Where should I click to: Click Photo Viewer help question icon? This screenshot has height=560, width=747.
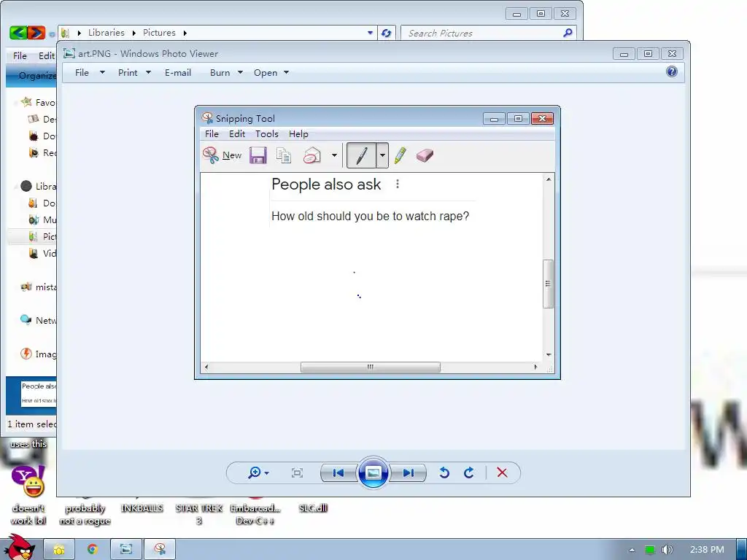(672, 72)
